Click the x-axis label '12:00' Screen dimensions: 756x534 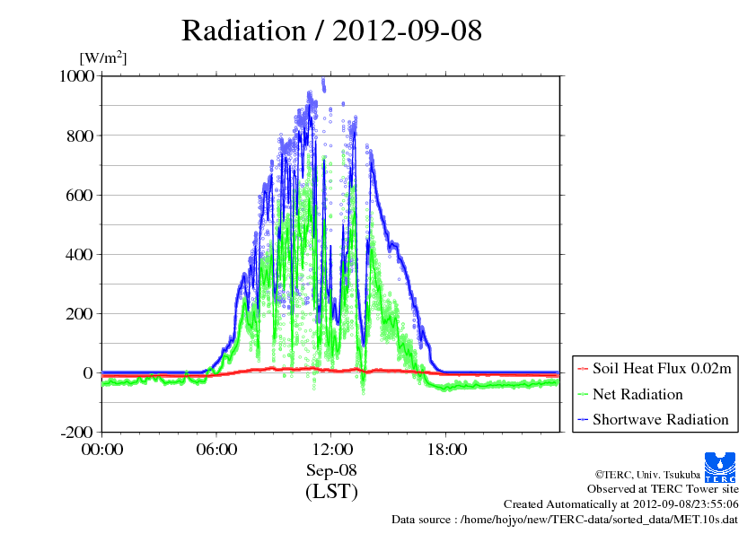click(331, 450)
